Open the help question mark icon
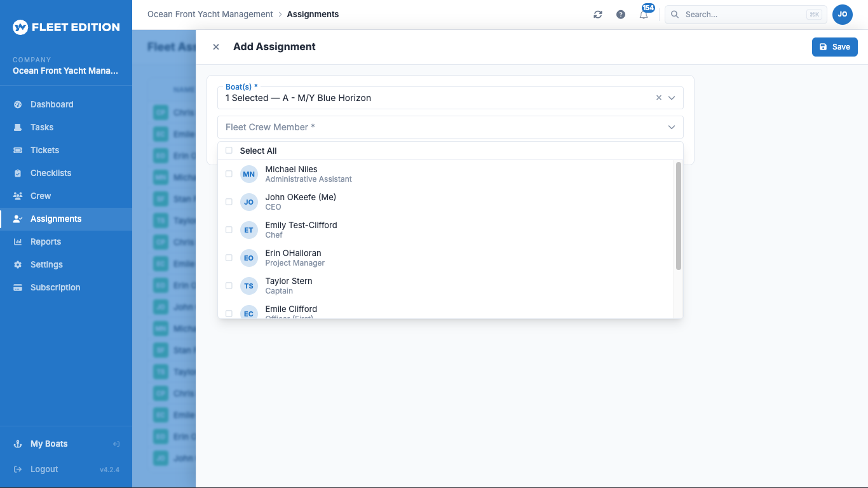Screen dimensions: 868x488 pos(621,14)
